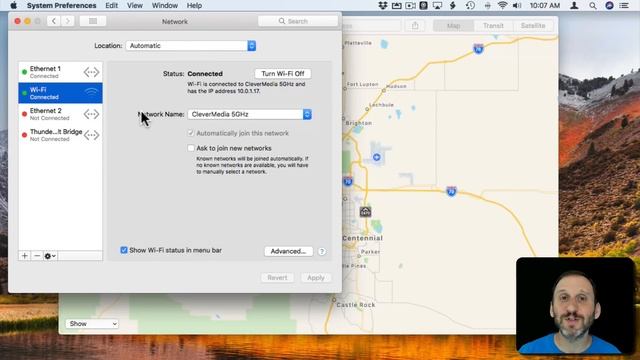This screenshot has width=640, height=360.
Task: Click the charging bolt menu bar icon
Action: click(453, 5)
